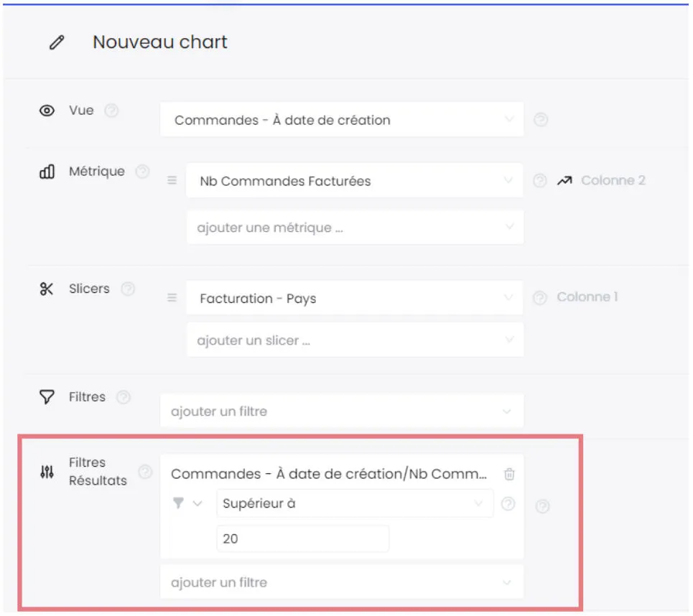Click the bar chart icon next to Métrique
This screenshot has height=616, width=693.
point(47,172)
